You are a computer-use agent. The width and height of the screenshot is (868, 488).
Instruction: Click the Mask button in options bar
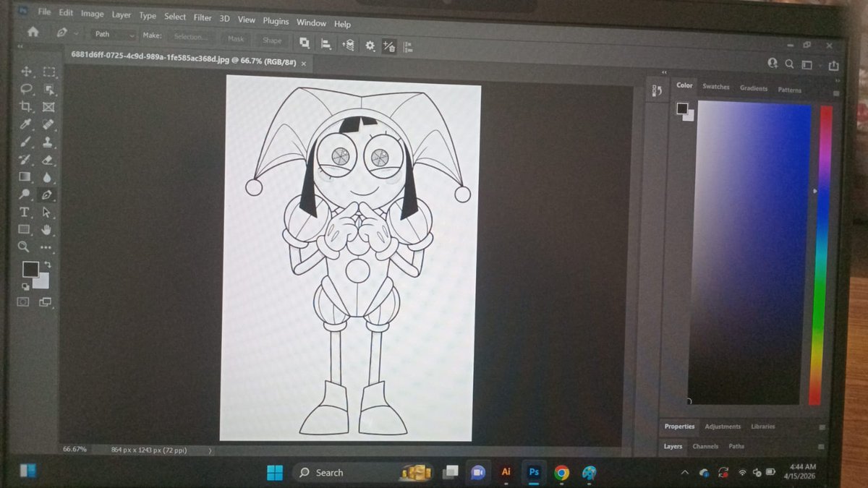tap(234, 40)
